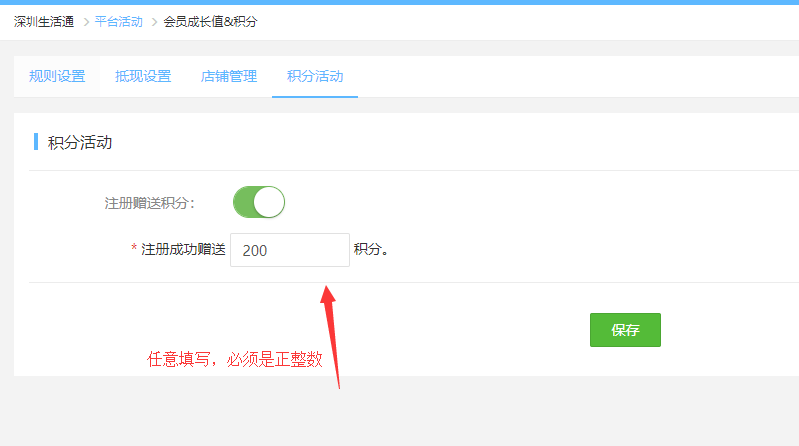Image resolution: width=799 pixels, height=446 pixels.
Task: Click the 深圳生活通 breadcrumb
Action: pyautogui.click(x=44, y=22)
